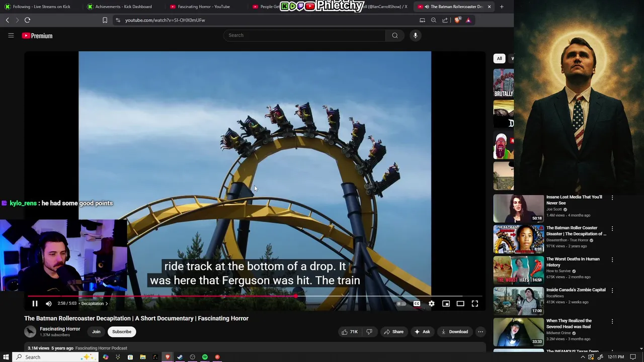
Task: Open options for Worst Deaths In Human History
Action: coord(612,260)
